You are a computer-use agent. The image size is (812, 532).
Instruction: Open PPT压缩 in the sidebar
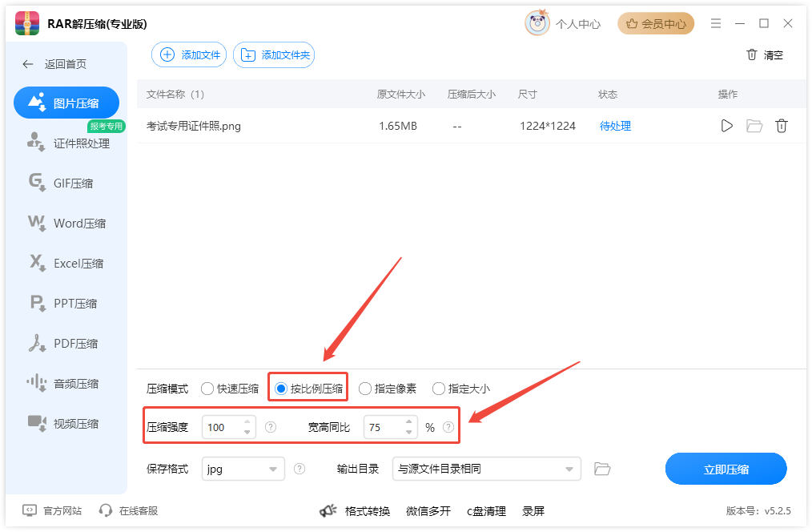point(63,303)
